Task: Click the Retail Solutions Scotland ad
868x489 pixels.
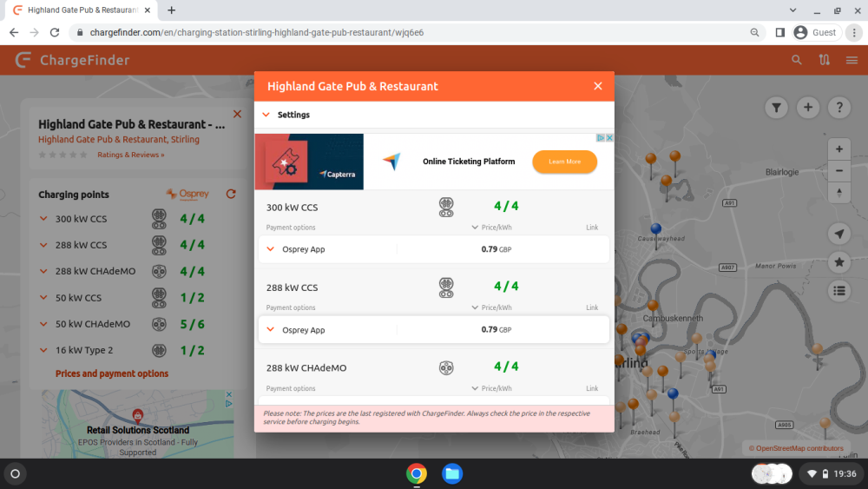Action: click(x=138, y=424)
